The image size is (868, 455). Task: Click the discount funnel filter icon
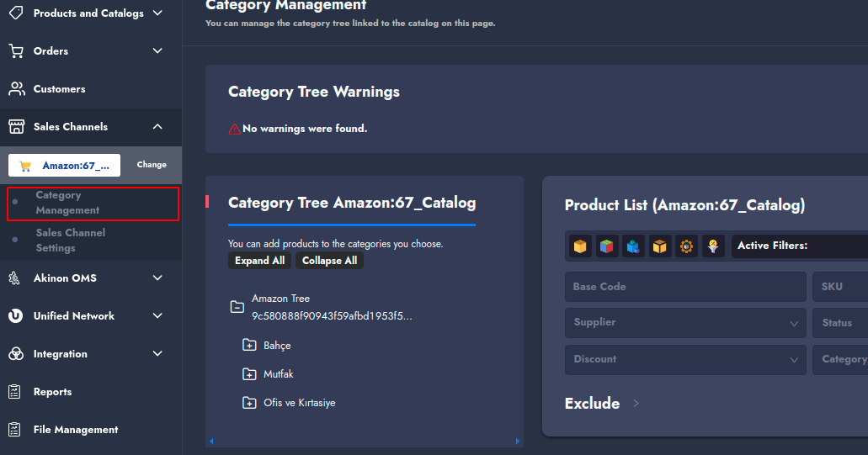click(713, 246)
